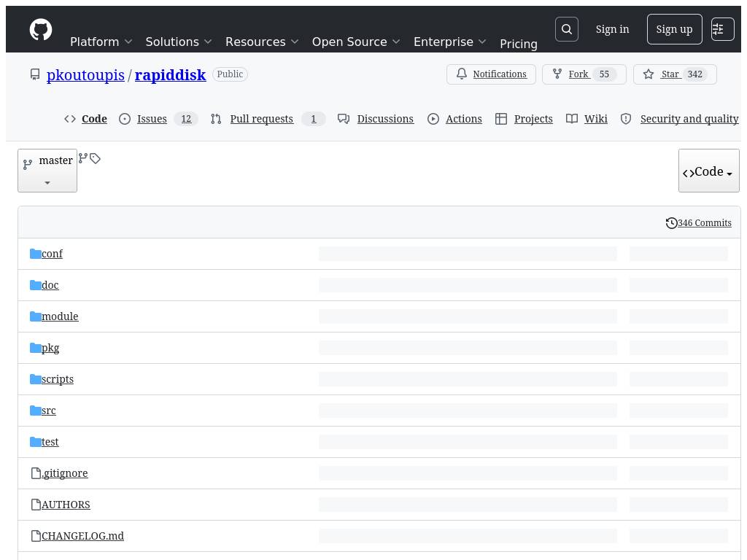Screen dimensions: 747x560
Task: Open the CHANGELOG.md file link
Action: (x=83, y=536)
